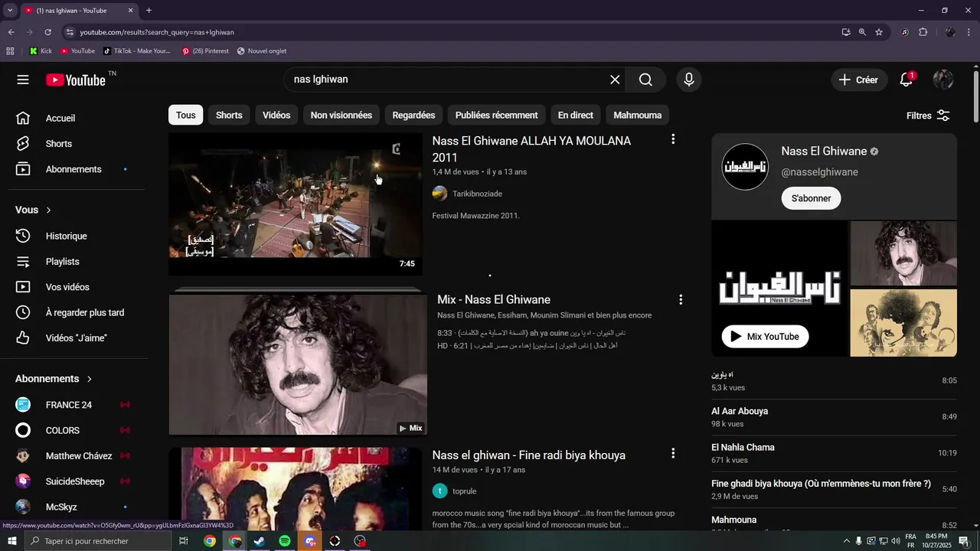980x551 pixels.
Task: Open the Nass El Ghiwane channel avatar
Action: (x=745, y=167)
